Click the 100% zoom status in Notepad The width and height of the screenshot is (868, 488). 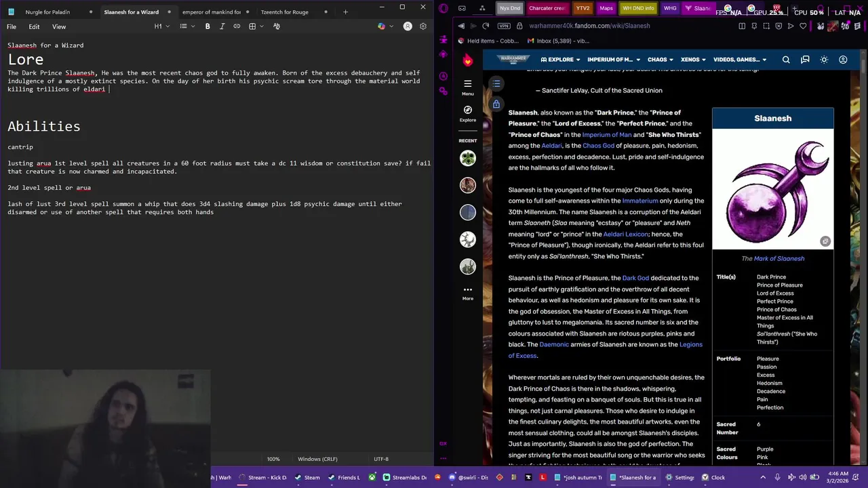coord(273,459)
